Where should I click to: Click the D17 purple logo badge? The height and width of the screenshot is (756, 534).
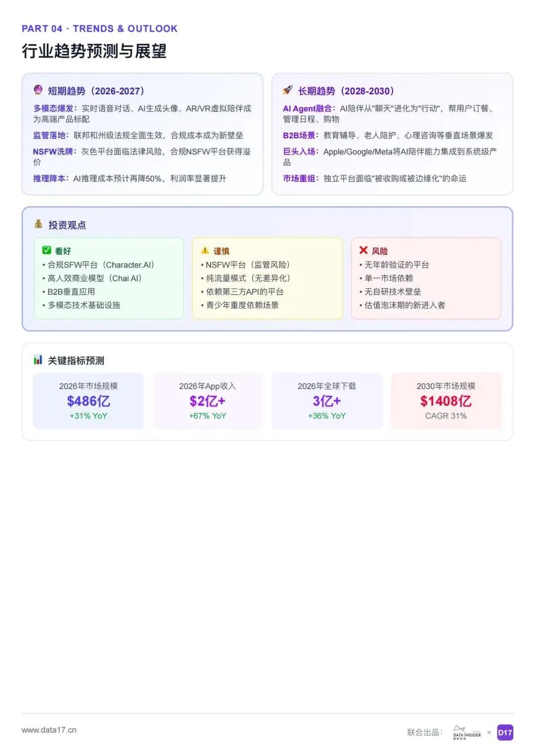(x=505, y=732)
